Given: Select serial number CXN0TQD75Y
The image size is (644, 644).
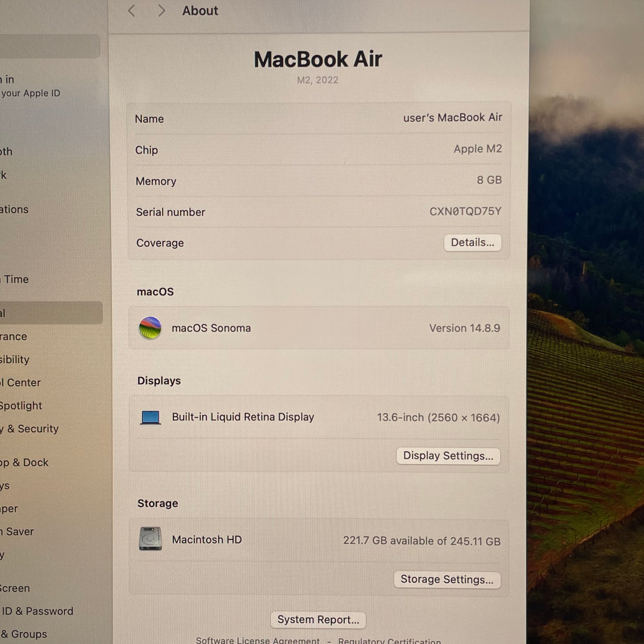Looking at the screenshot, I should 465,211.
